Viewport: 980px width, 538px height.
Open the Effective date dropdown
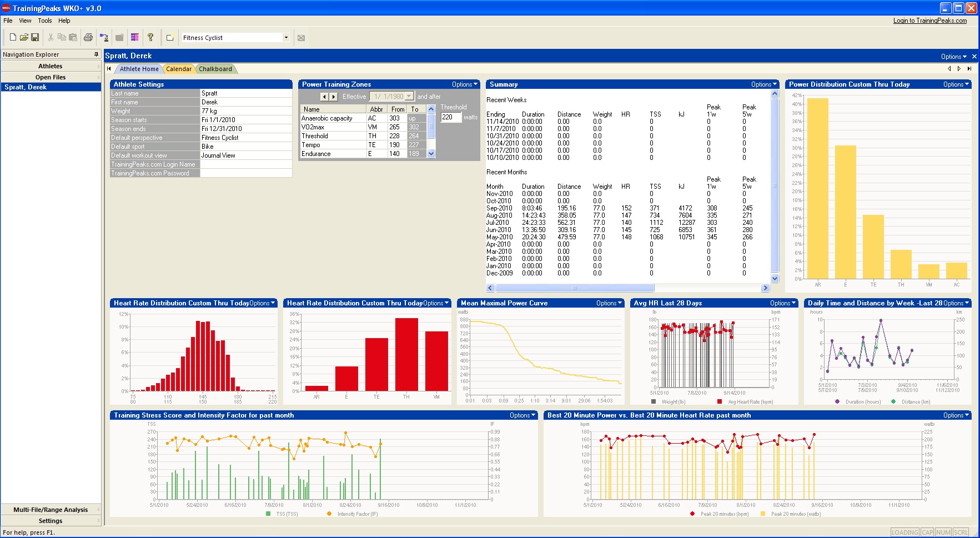[x=409, y=97]
